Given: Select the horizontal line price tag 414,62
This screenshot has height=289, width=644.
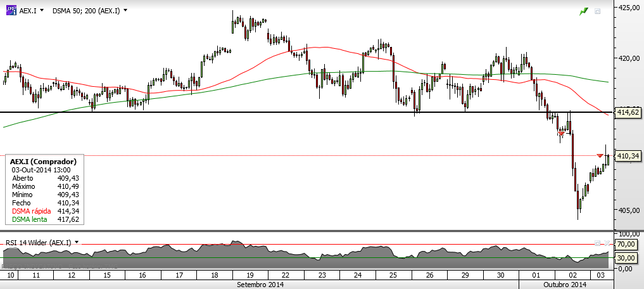Looking at the screenshot, I should [627, 112].
